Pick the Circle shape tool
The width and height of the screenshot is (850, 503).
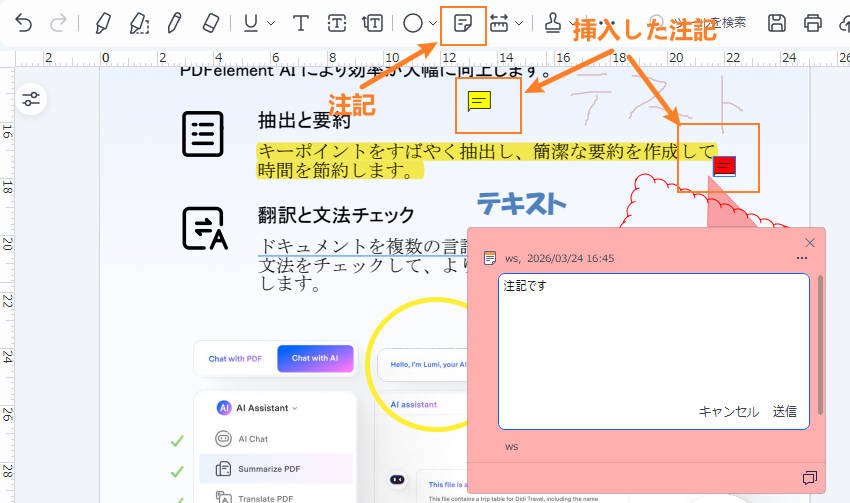[413, 23]
